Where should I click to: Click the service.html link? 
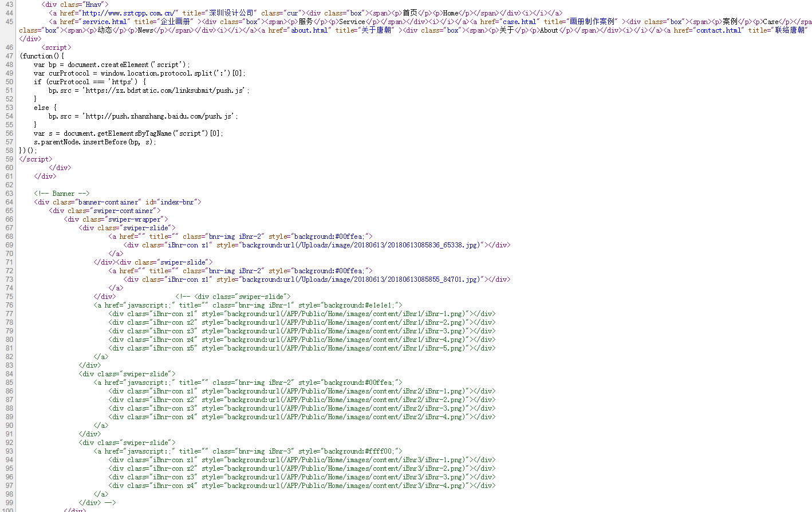(x=104, y=22)
